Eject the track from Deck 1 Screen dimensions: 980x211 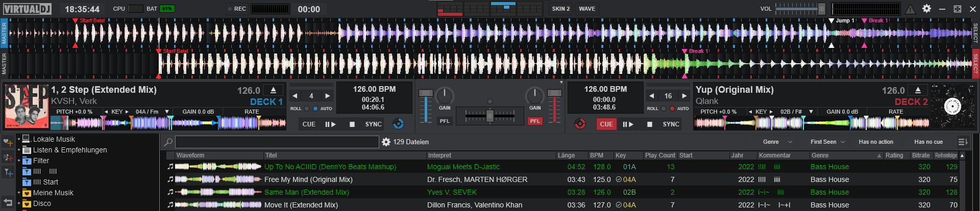(x=273, y=90)
